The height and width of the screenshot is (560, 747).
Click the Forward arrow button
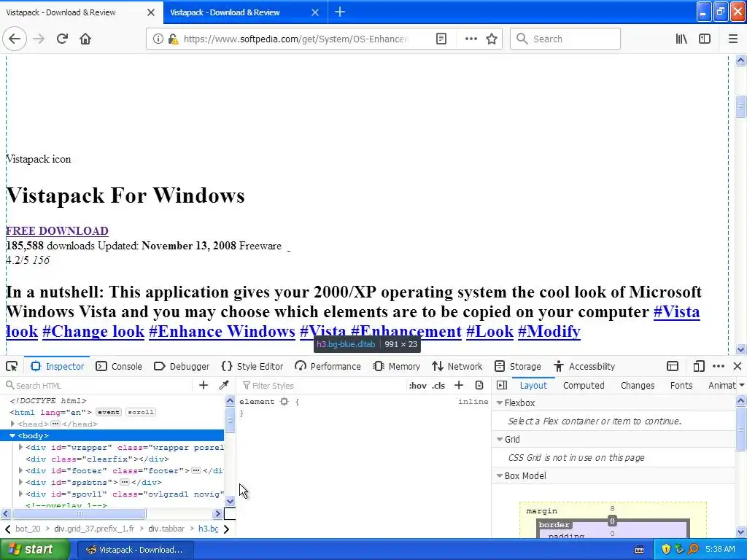(x=39, y=39)
